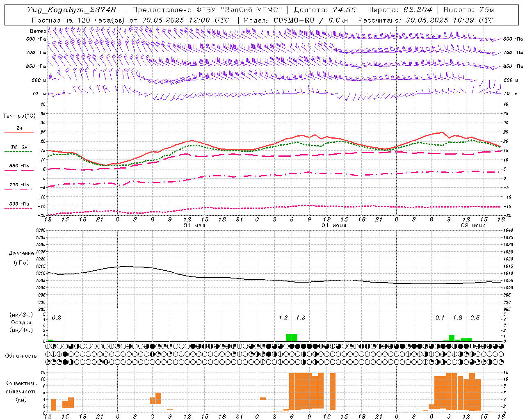Click the (мм/3ч.) precipitation unit label
Screen dimensions: 525x420
click(21, 315)
